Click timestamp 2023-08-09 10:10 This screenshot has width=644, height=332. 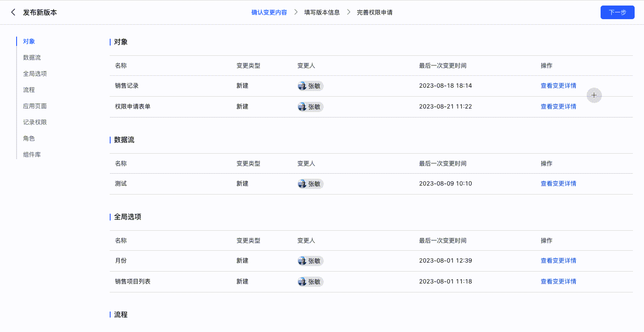(445, 183)
